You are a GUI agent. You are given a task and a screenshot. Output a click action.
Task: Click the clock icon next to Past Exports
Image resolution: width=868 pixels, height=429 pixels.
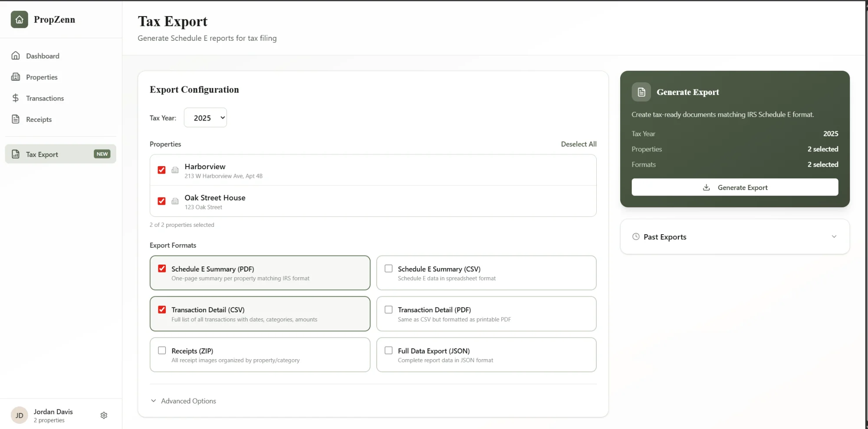635,236
